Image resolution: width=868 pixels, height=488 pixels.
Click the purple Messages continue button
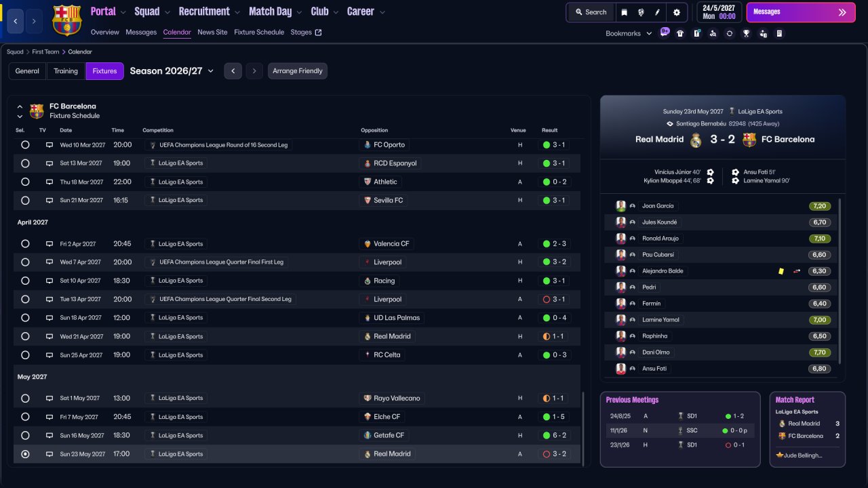pos(801,12)
